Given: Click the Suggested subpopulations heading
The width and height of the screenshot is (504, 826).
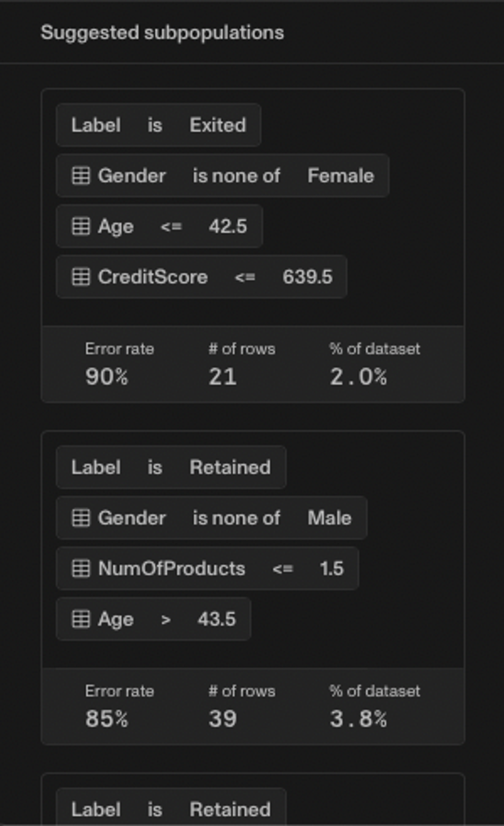Looking at the screenshot, I should pos(162,33).
